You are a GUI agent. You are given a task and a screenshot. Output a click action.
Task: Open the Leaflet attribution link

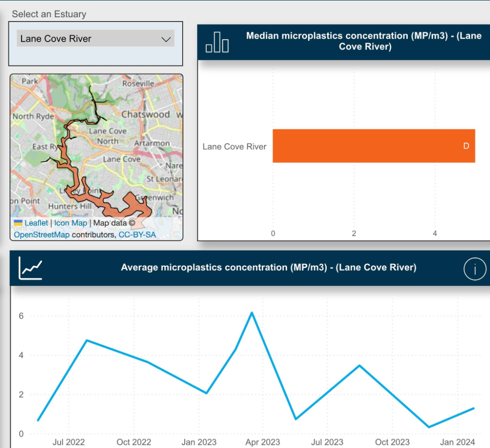pyautogui.click(x=36, y=223)
